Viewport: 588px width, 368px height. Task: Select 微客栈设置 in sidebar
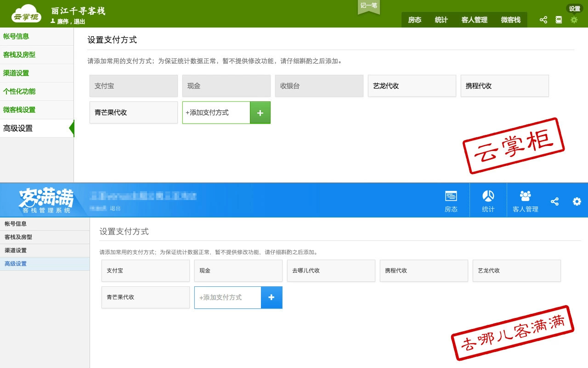[x=37, y=110]
